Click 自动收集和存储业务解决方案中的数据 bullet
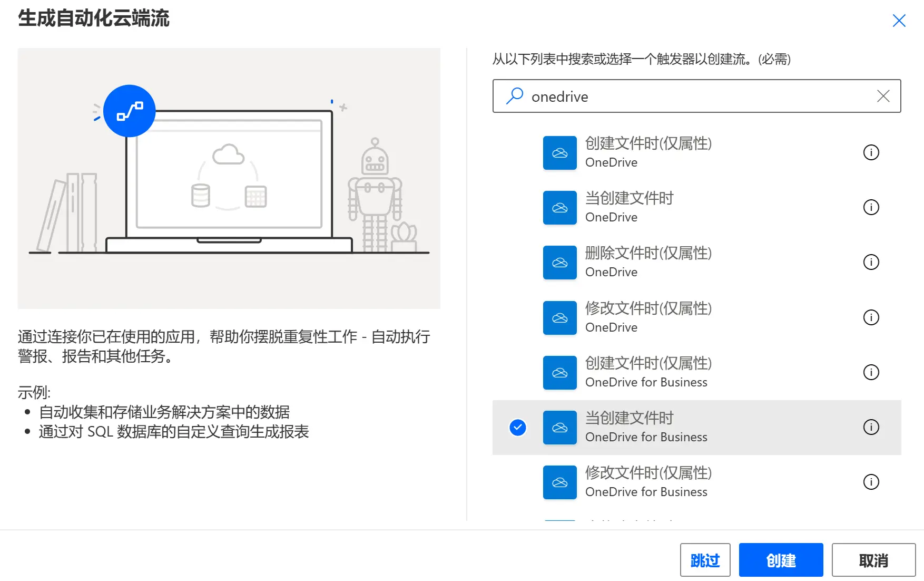Image resolution: width=924 pixels, height=581 pixels. (x=164, y=412)
